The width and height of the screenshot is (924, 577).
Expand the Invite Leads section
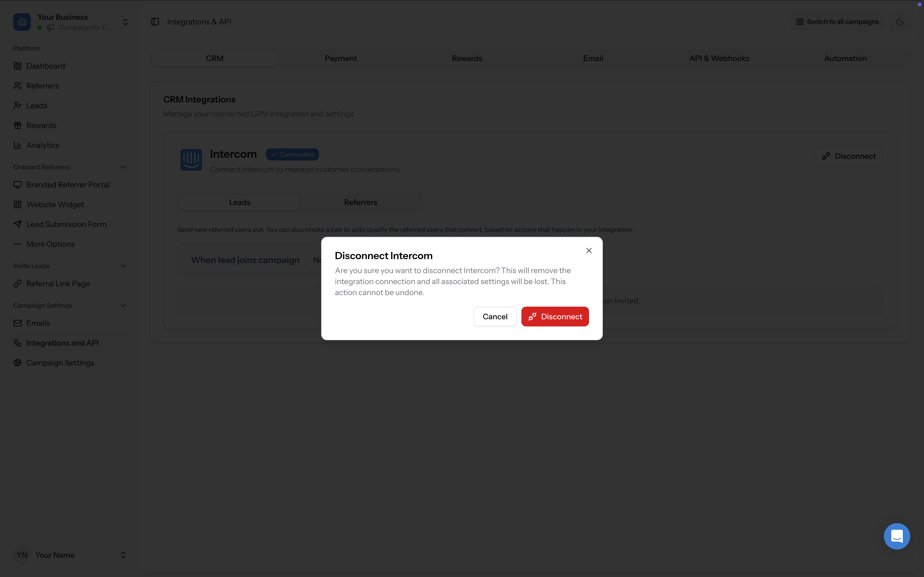click(x=123, y=266)
